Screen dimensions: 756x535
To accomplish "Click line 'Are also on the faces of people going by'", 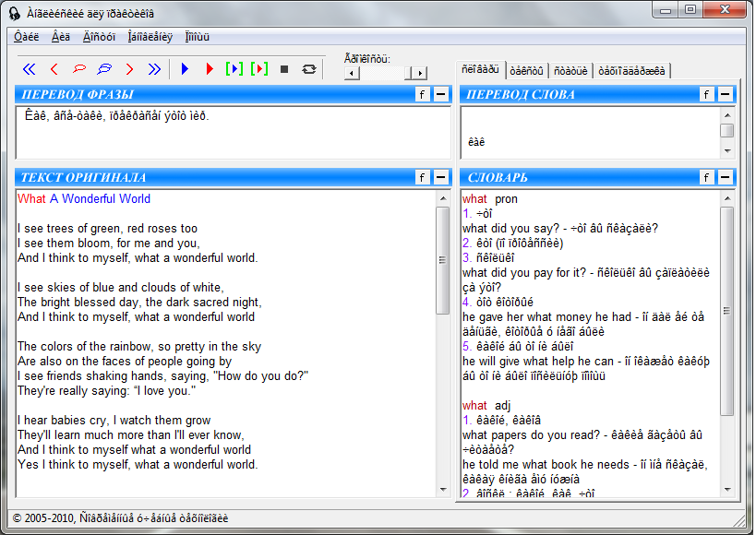I will (x=125, y=362).
